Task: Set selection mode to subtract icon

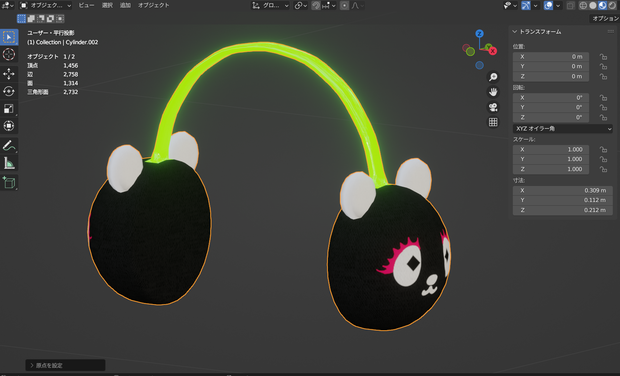Action: point(41,19)
